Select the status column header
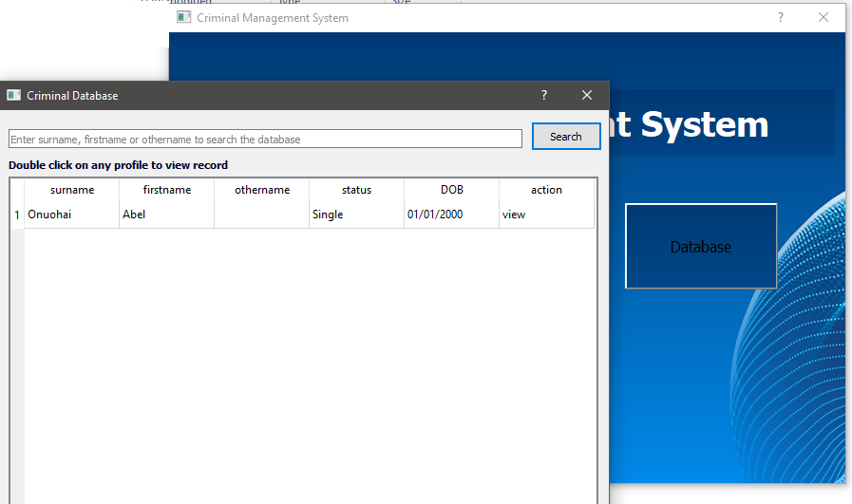 click(x=356, y=190)
